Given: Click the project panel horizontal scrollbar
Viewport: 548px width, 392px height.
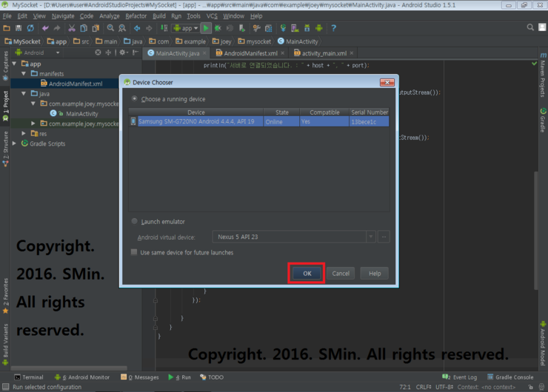Looking at the screenshot, I should coord(69,368).
